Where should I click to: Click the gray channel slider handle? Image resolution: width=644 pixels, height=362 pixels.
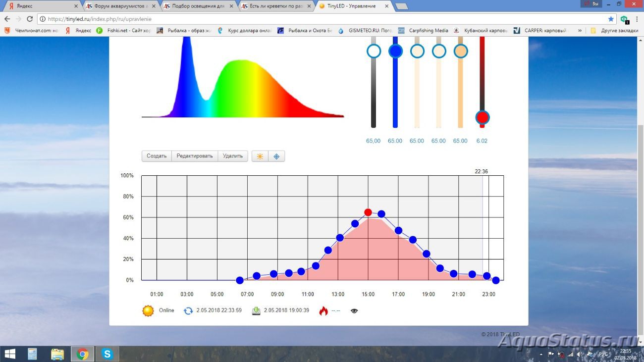(374, 51)
